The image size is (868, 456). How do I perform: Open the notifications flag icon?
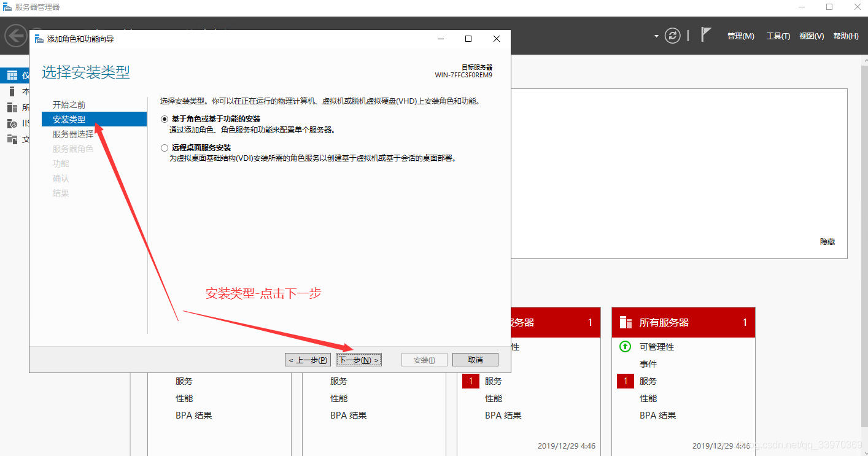[706, 35]
